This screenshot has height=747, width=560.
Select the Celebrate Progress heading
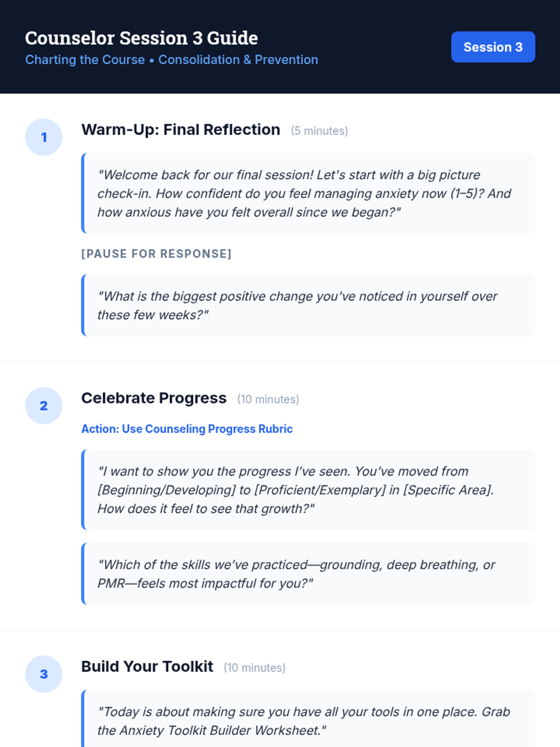[x=154, y=398]
